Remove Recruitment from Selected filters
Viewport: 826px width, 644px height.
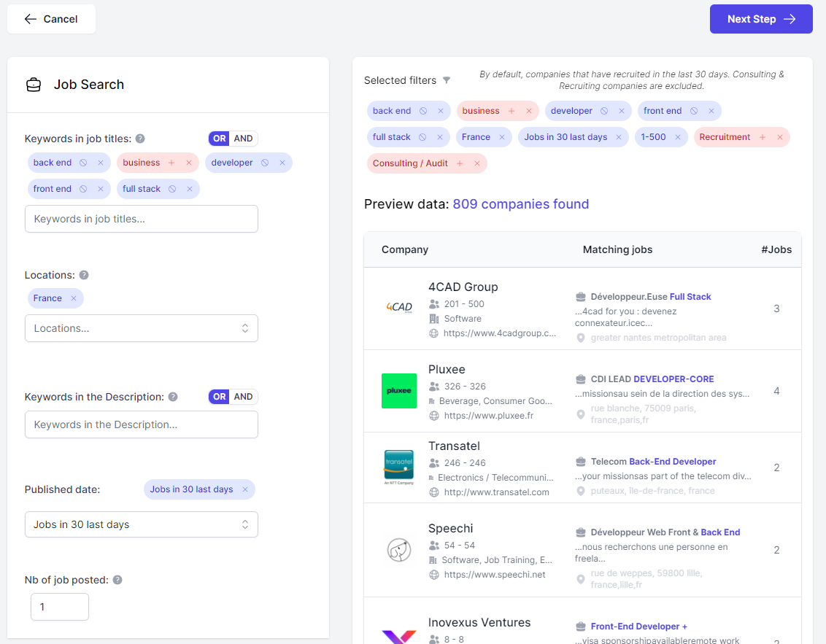tap(780, 137)
